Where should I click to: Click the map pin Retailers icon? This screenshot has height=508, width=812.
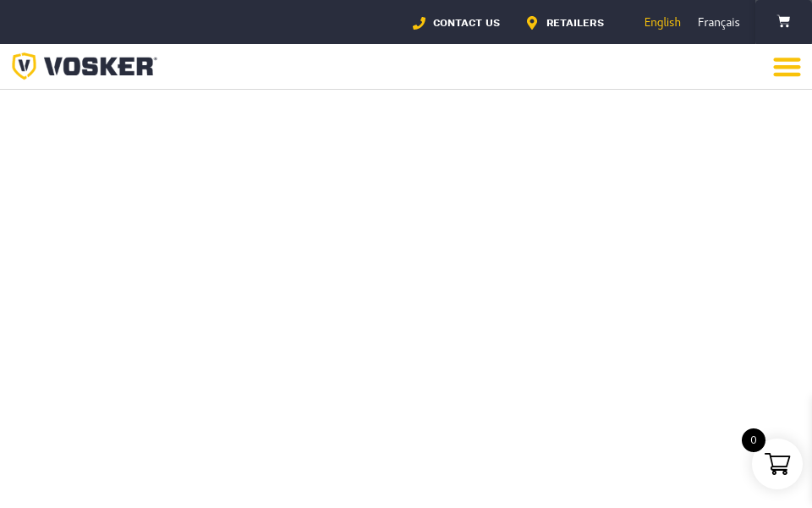[x=532, y=23]
